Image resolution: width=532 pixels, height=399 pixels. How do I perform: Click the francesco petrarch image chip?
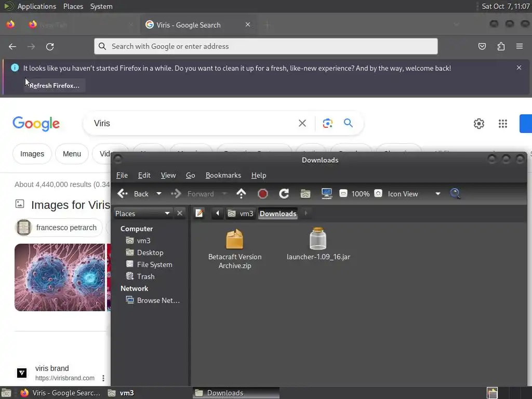[59, 228]
